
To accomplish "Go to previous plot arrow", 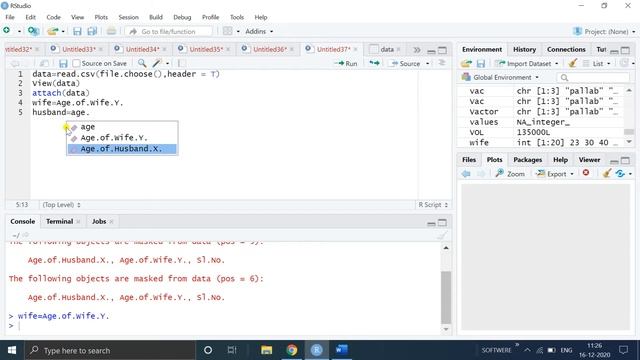I will click(x=466, y=174).
